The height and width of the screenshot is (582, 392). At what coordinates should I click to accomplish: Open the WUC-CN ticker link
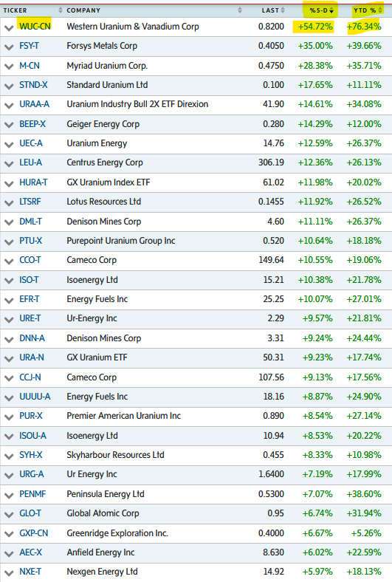[x=35, y=27]
